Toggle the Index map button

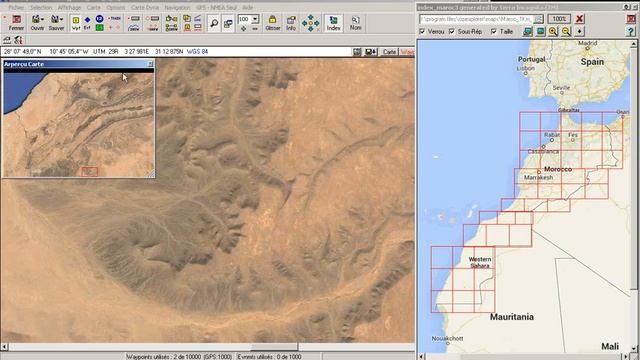coord(333,23)
